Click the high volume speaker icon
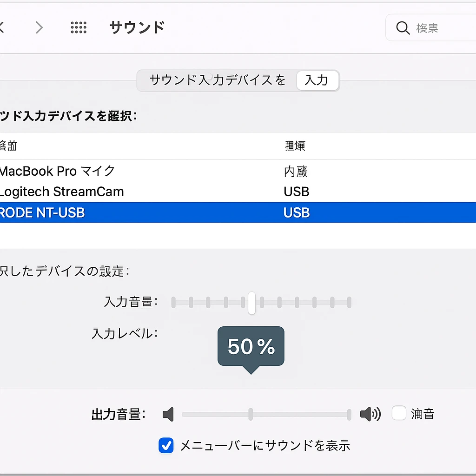The width and height of the screenshot is (476, 476). [x=370, y=414]
